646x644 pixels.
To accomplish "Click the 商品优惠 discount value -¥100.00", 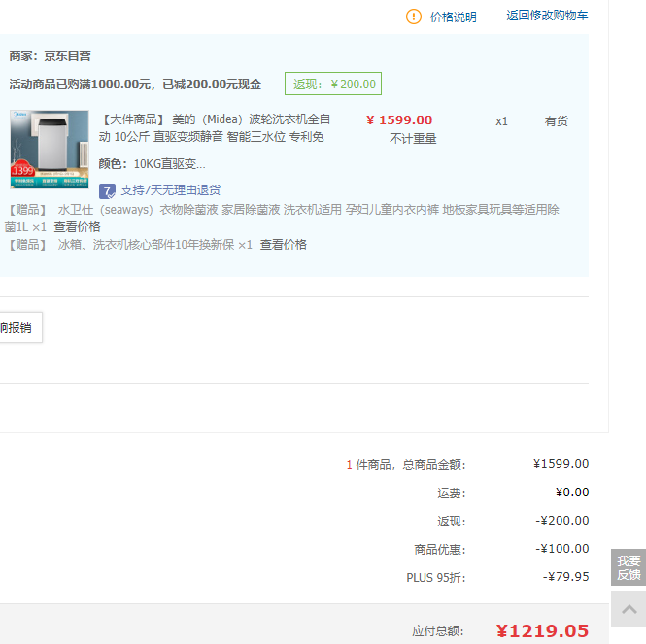I will click(x=561, y=549).
